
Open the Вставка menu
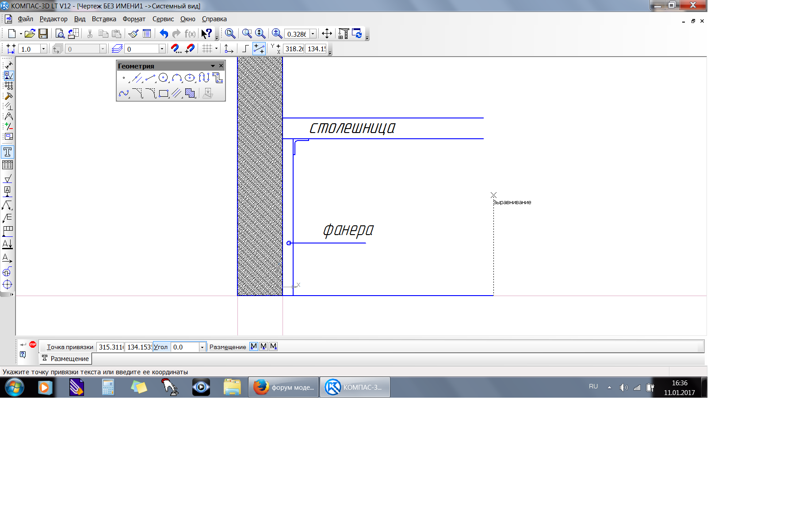tap(104, 19)
